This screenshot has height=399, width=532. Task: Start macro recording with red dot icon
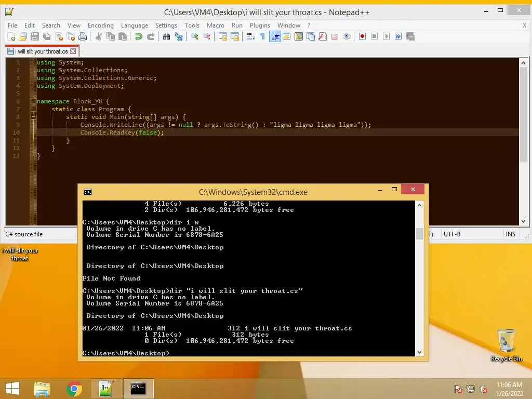(362, 36)
